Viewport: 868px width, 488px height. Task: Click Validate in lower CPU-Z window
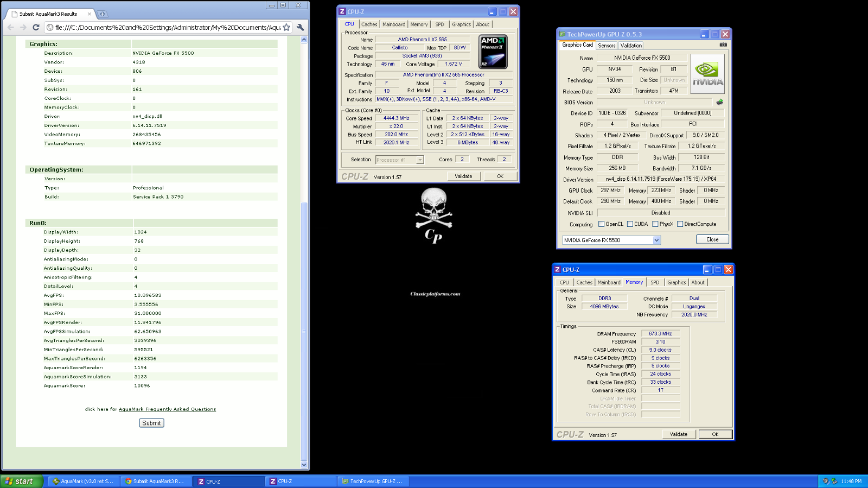coord(679,434)
